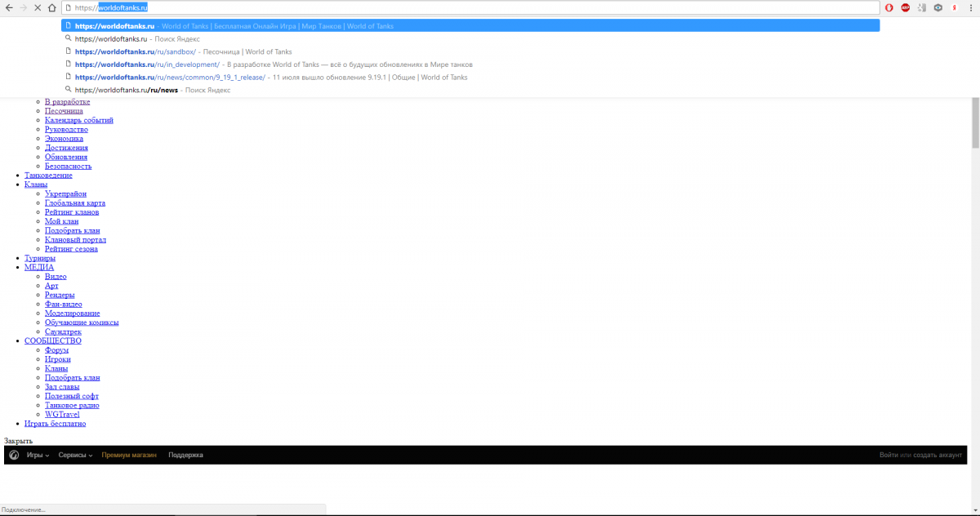Click the address bar URL field
This screenshot has width=980, height=516.
pyautogui.click(x=472, y=7)
